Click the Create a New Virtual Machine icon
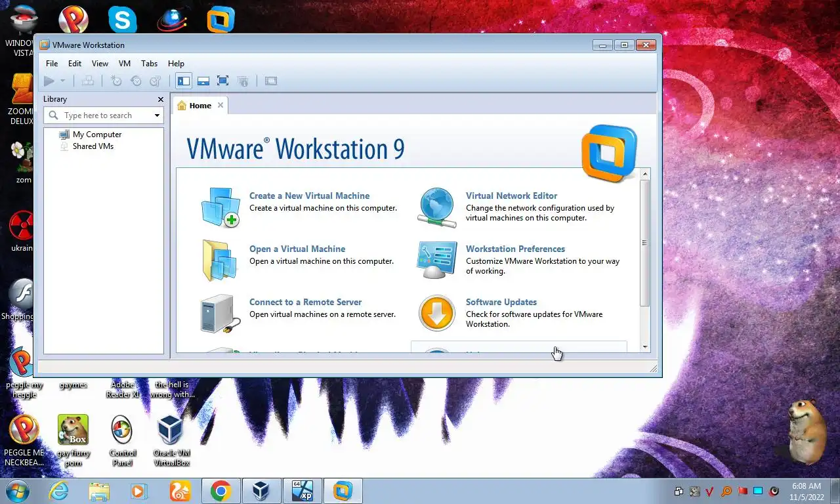This screenshot has height=504, width=840. coord(220,207)
